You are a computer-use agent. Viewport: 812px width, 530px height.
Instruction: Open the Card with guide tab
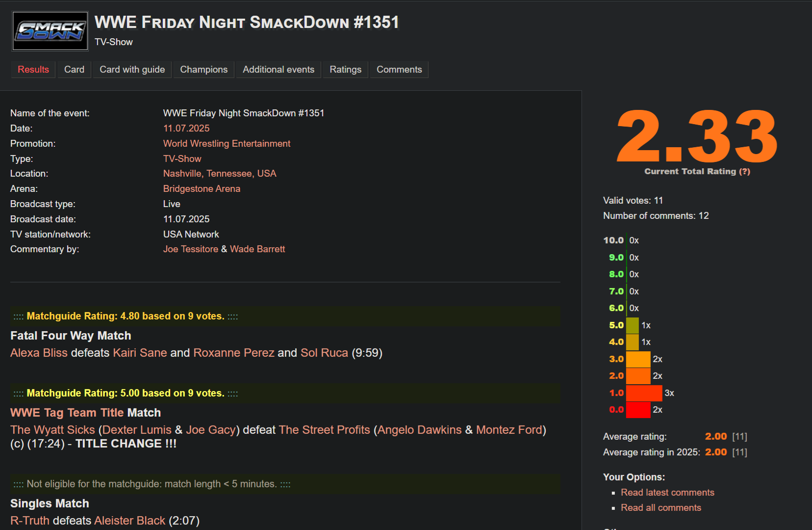pyautogui.click(x=132, y=70)
